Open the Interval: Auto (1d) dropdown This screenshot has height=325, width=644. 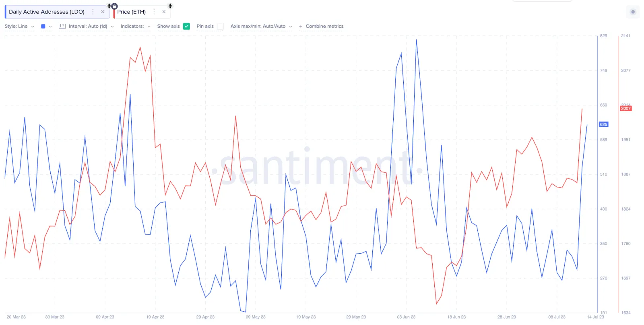coord(91,26)
